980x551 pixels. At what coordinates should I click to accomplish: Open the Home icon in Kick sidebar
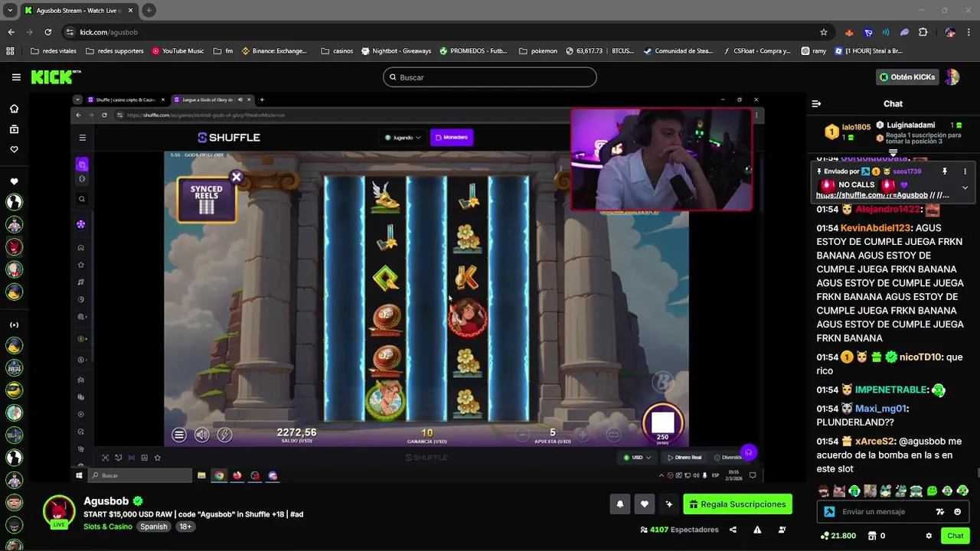pyautogui.click(x=14, y=109)
